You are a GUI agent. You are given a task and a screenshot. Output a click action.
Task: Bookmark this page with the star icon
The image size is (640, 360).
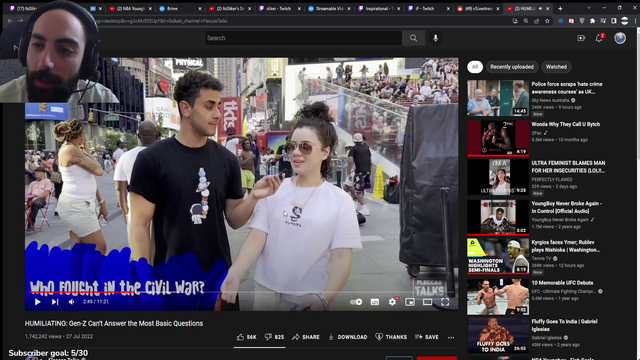pos(547,21)
